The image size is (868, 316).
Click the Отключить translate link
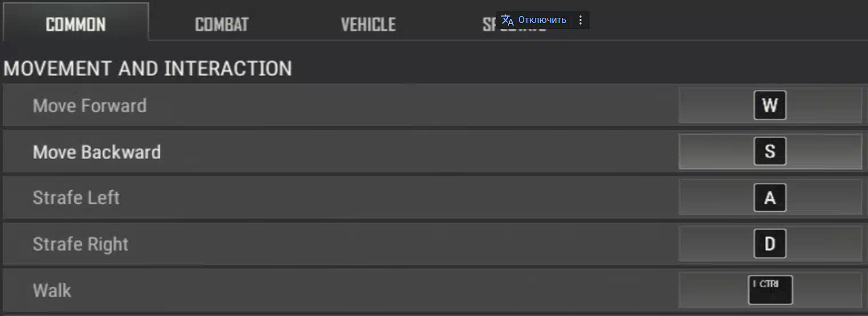click(542, 20)
